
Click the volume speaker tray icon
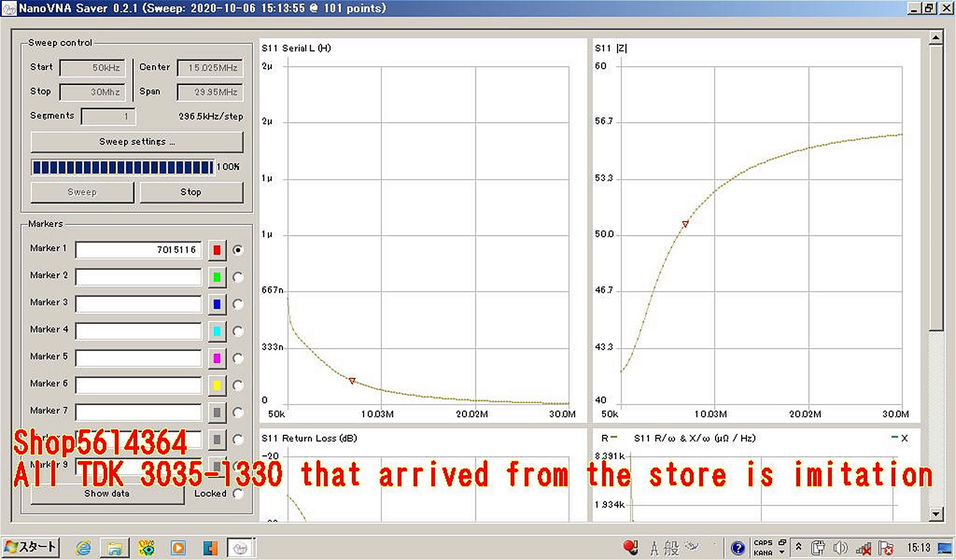click(840, 549)
